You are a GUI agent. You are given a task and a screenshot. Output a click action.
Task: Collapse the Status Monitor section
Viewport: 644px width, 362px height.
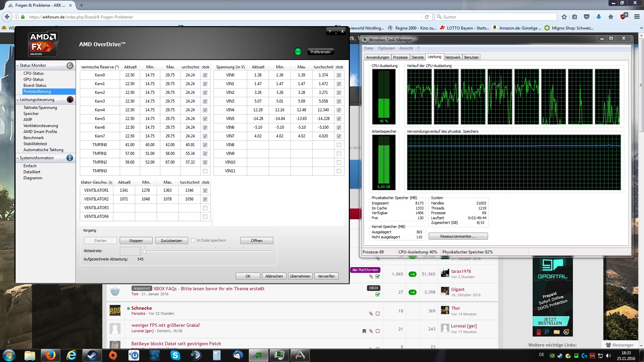[x=17, y=65]
